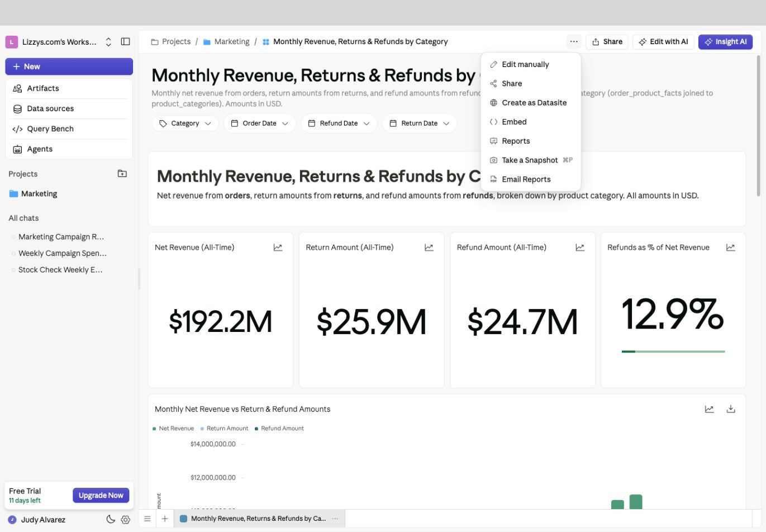Toggle the sidebar panel icon
This screenshot has height=532, width=766.
pos(125,42)
